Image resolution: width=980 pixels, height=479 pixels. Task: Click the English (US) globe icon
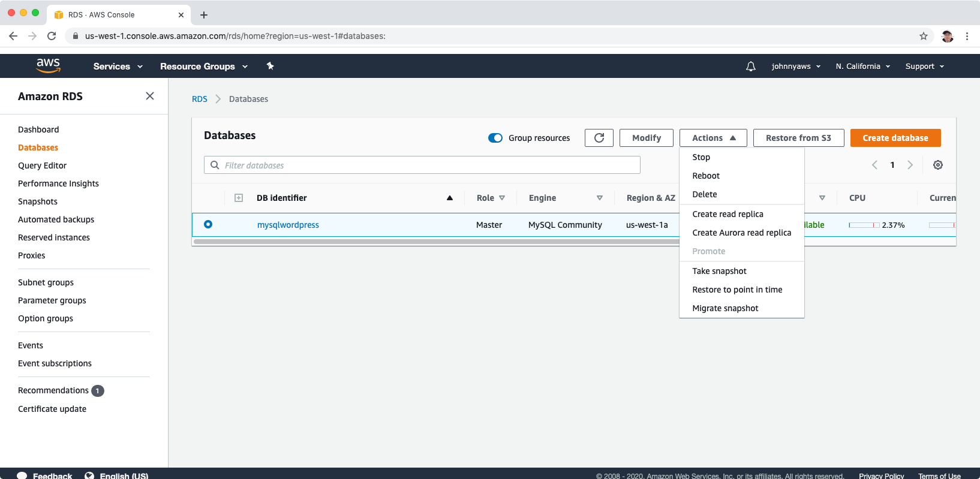[89, 475]
